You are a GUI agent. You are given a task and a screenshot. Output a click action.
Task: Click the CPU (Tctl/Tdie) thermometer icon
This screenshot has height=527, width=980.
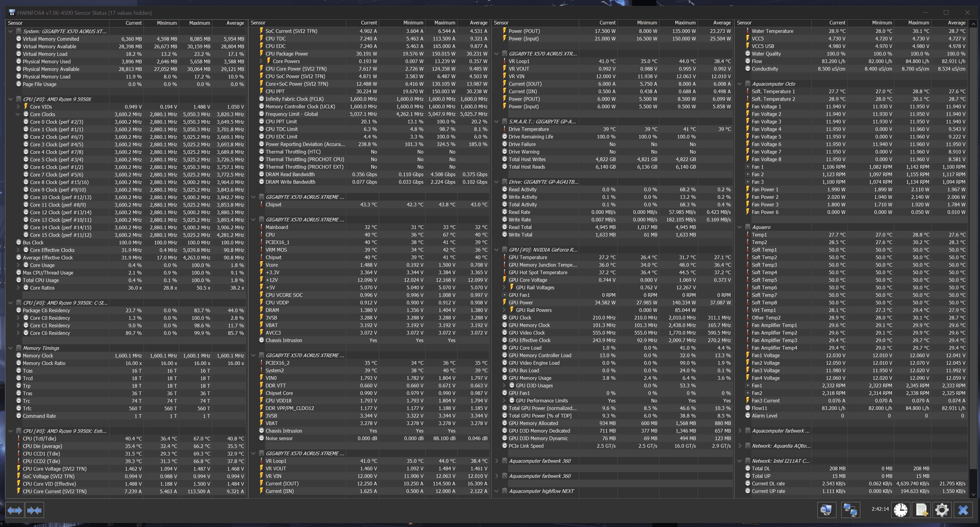(x=19, y=438)
